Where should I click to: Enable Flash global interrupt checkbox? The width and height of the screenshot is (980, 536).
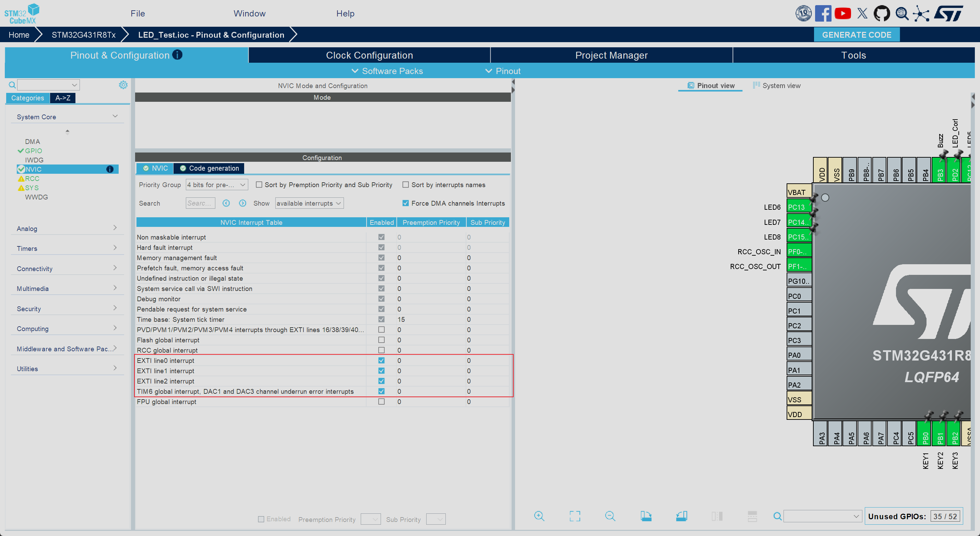click(x=381, y=340)
